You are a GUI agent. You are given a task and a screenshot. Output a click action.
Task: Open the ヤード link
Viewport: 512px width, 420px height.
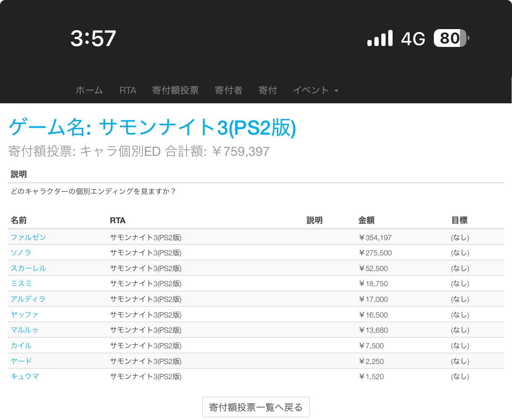pyautogui.click(x=21, y=361)
